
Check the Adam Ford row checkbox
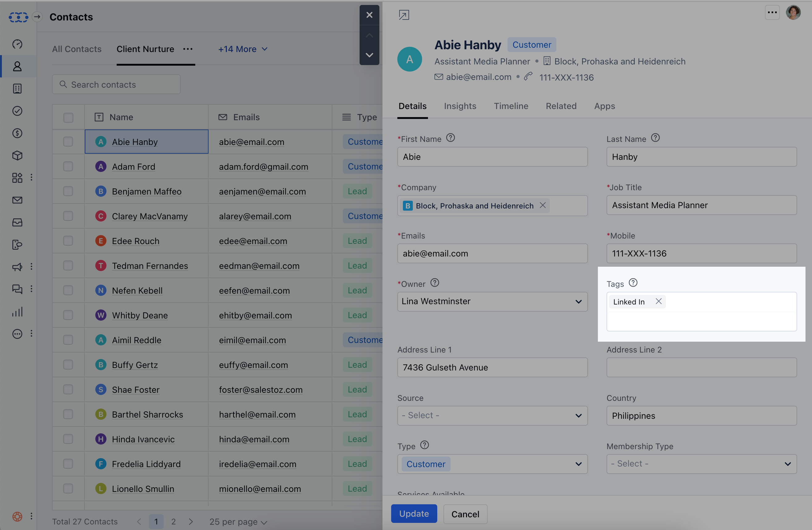point(68,166)
